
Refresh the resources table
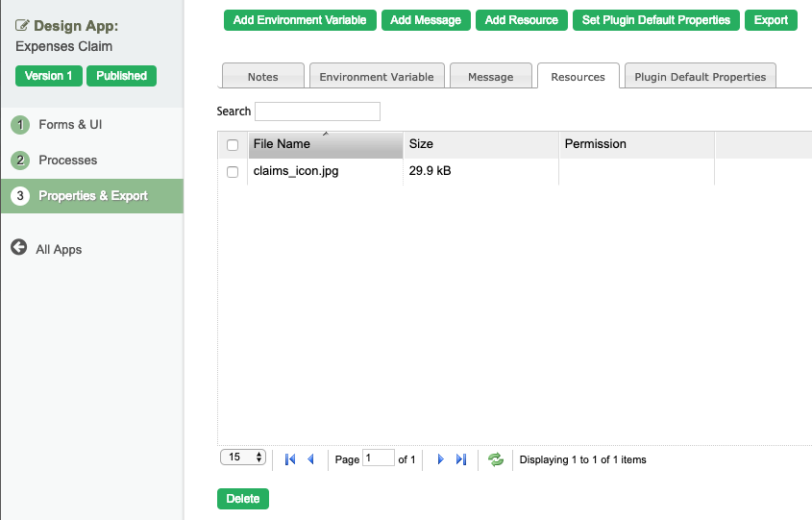pyautogui.click(x=496, y=459)
